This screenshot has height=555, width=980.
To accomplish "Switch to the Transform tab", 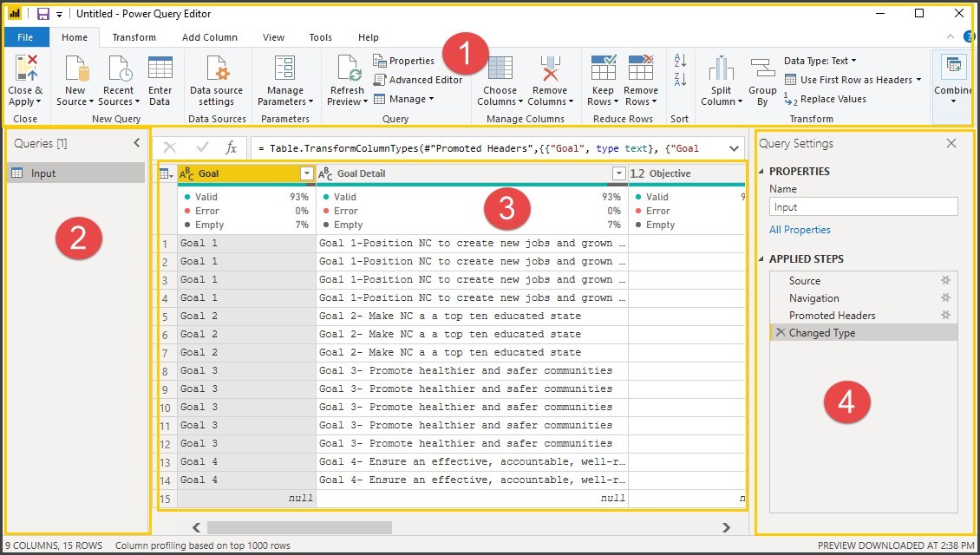I will pos(134,37).
